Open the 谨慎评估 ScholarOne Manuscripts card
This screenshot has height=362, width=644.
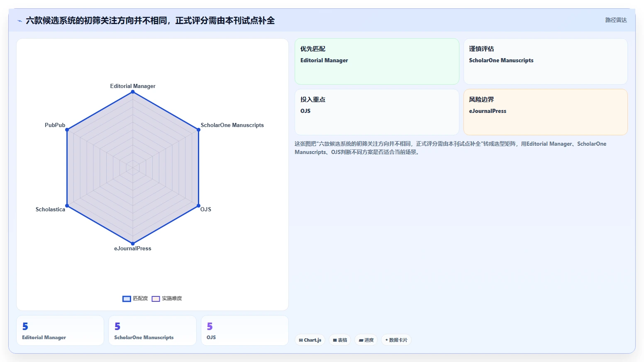point(545,61)
